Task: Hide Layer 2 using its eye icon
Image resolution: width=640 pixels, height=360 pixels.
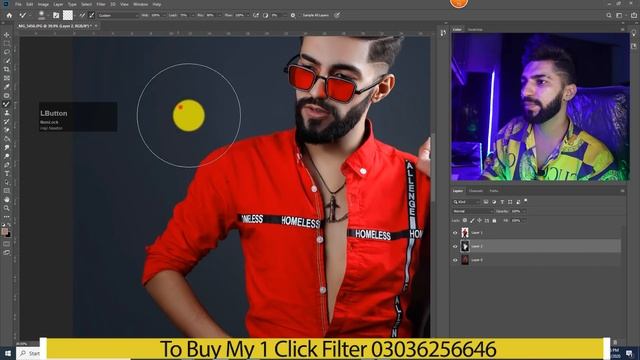Action: (x=455, y=246)
